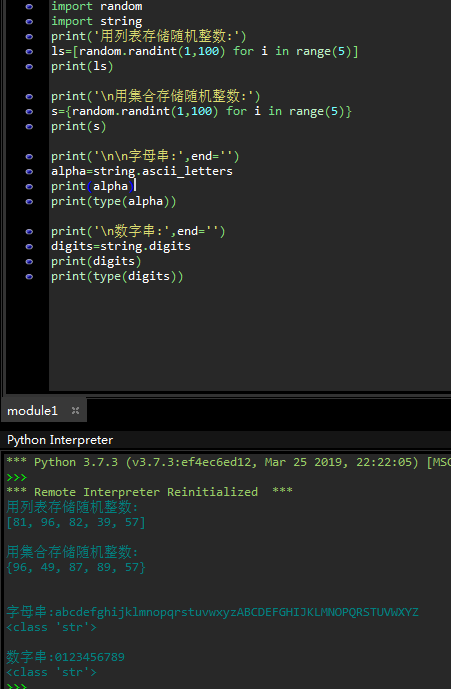Click the alphabet output string abcdefghijklmnopqrstuvwxyzABCDEFGHIJKLMNOPQRSTUVWXYZ
The height and width of the screenshot is (689, 451).
[x=237, y=612]
